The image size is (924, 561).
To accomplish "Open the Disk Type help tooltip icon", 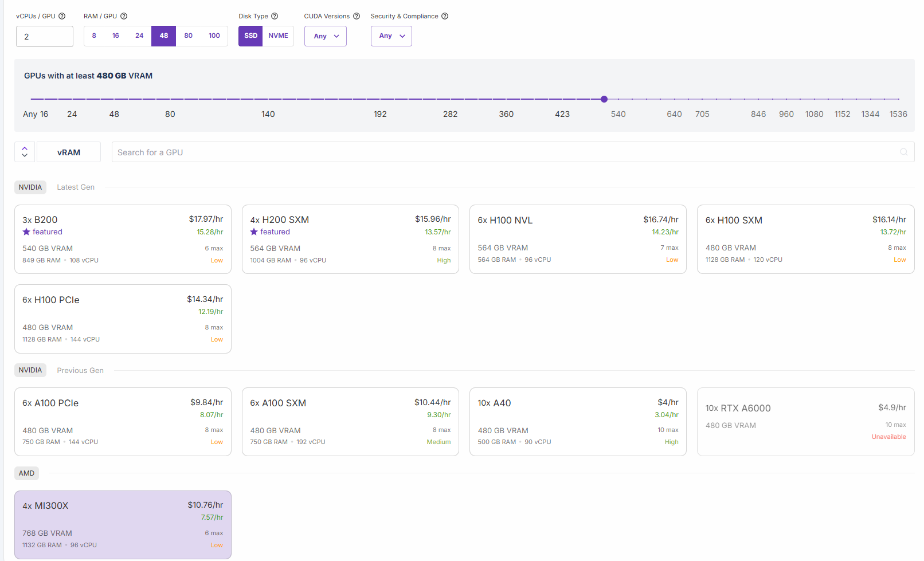I will pos(275,16).
